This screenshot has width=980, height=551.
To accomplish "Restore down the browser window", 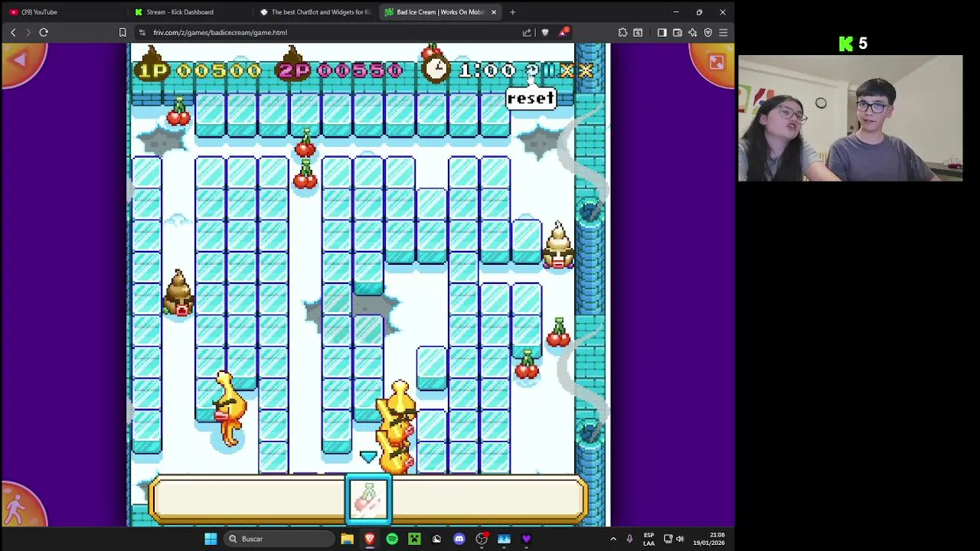I will 699,11.
